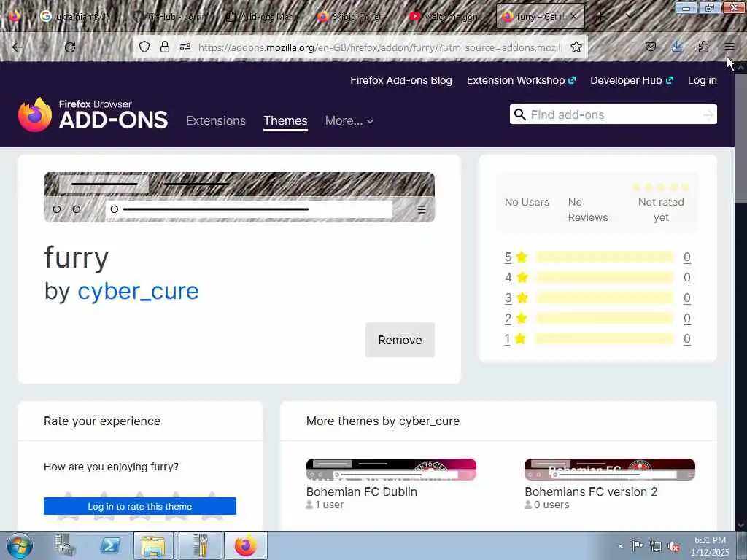
Task: Open File Explorer from the taskbar
Action: [x=154, y=545]
